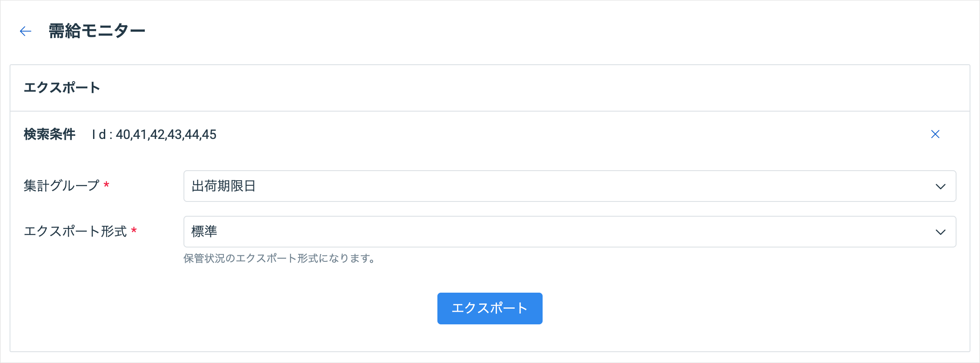Click the red asterisk next to 集計グループ
The image size is (980, 363).
[x=107, y=186]
